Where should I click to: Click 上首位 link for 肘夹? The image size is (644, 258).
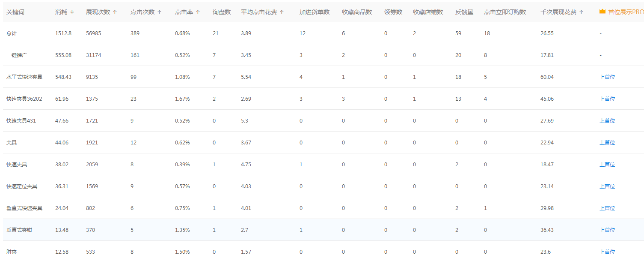607,252
